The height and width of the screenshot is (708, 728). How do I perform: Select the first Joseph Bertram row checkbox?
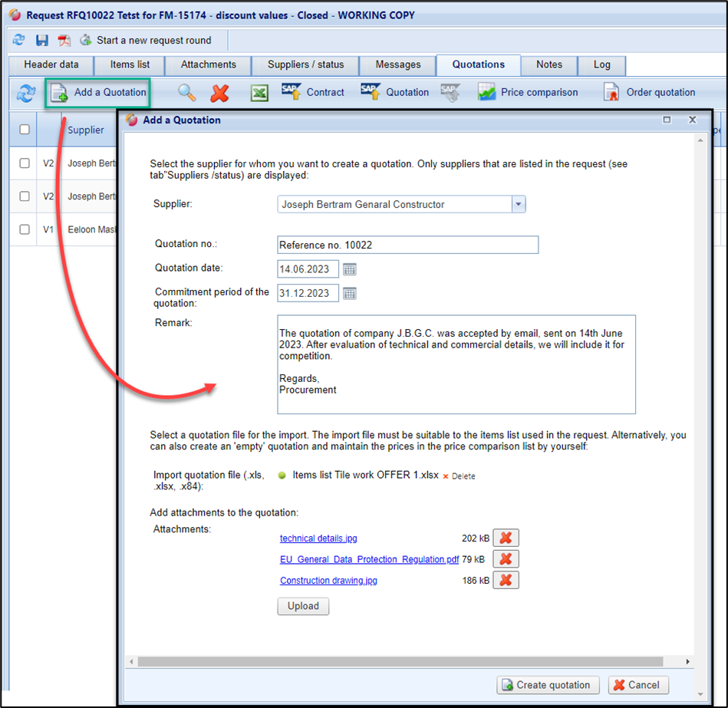(x=25, y=163)
